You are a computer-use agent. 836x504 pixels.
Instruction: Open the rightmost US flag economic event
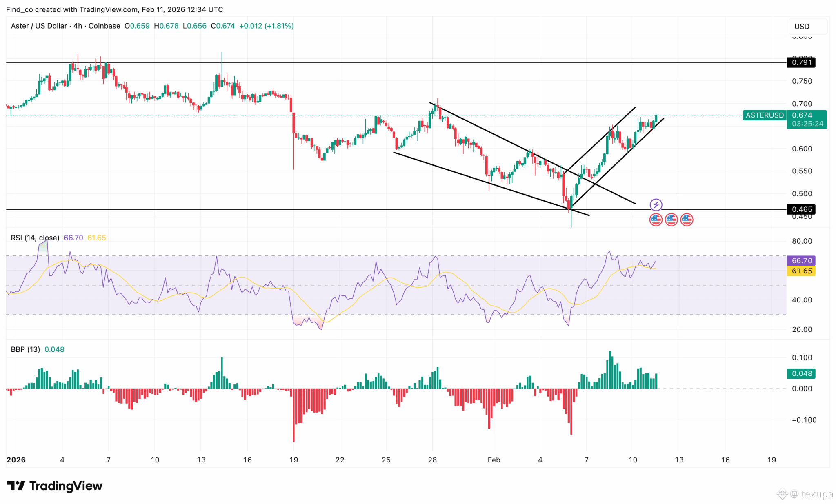(x=687, y=220)
